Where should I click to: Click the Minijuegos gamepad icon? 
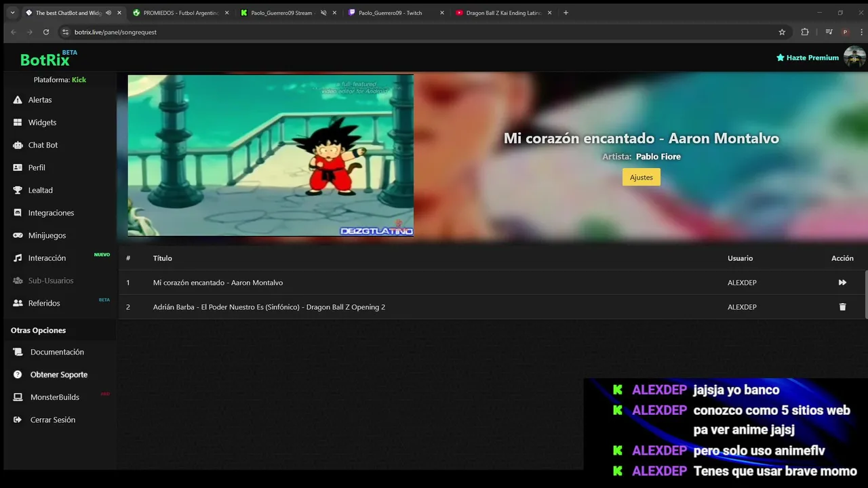click(18, 235)
